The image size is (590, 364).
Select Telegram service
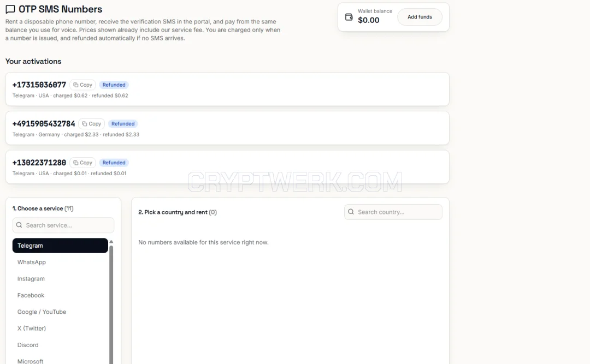pos(60,246)
